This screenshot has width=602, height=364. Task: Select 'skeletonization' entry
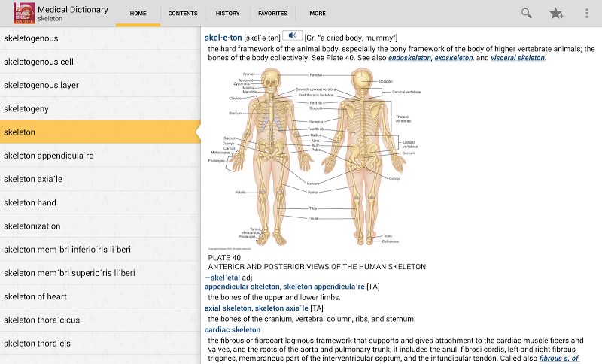[100, 226]
